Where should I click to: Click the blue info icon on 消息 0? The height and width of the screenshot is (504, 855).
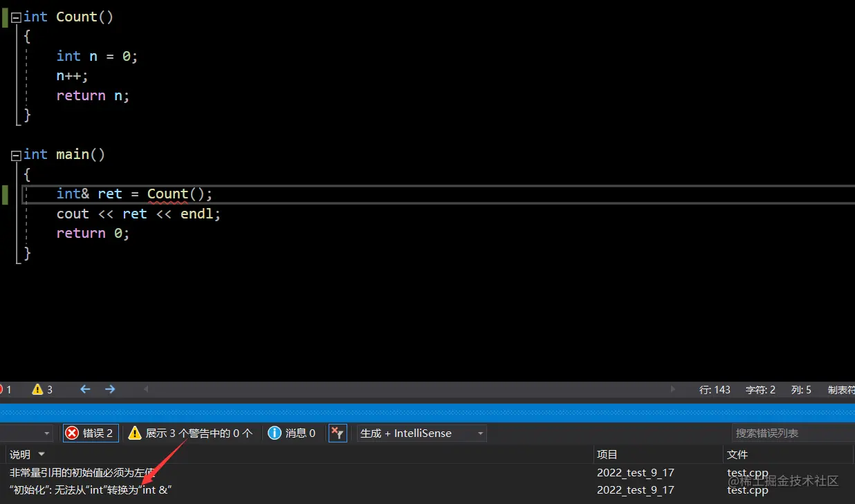275,433
